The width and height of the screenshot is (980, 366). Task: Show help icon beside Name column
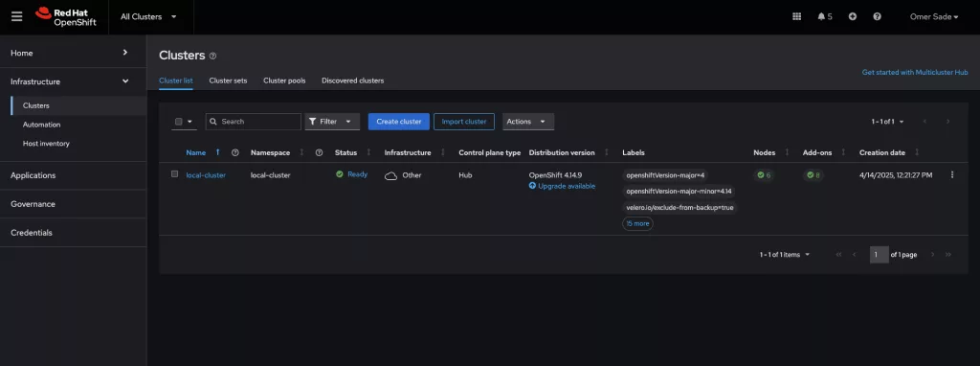[x=235, y=152]
